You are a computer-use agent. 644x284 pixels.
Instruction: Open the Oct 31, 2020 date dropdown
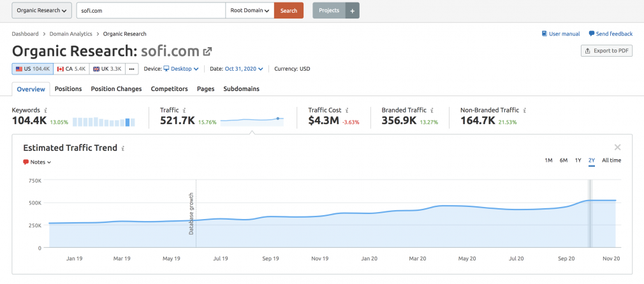pyautogui.click(x=244, y=69)
